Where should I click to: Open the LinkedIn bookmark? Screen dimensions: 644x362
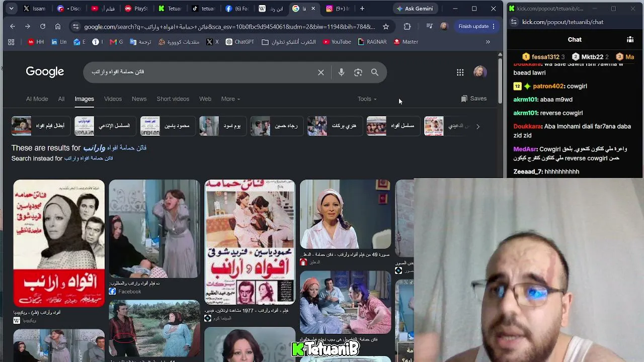pos(59,42)
